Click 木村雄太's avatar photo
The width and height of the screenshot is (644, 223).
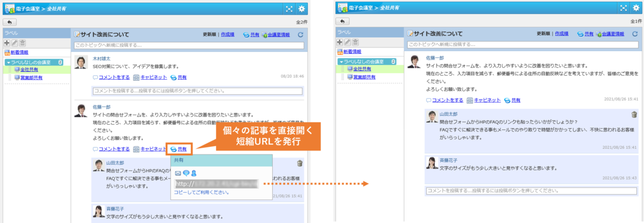pos(81,62)
